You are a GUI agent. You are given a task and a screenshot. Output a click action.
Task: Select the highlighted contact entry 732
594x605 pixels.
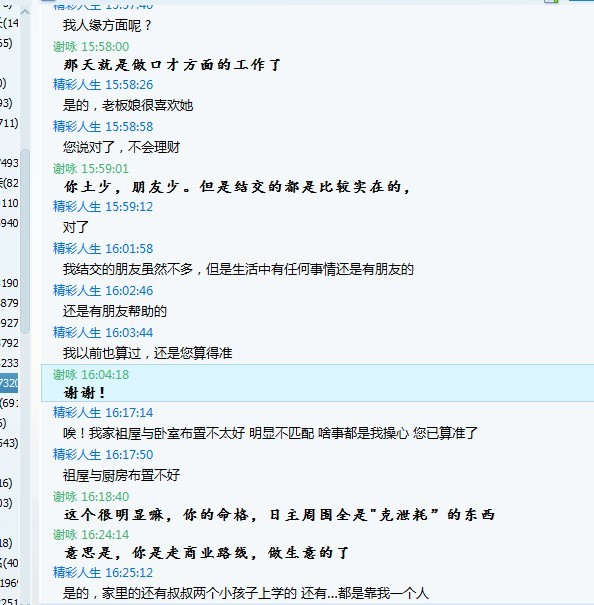point(9,383)
